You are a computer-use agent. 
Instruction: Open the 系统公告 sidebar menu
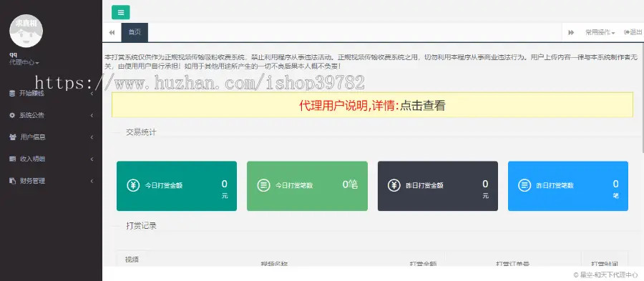click(51, 115)
